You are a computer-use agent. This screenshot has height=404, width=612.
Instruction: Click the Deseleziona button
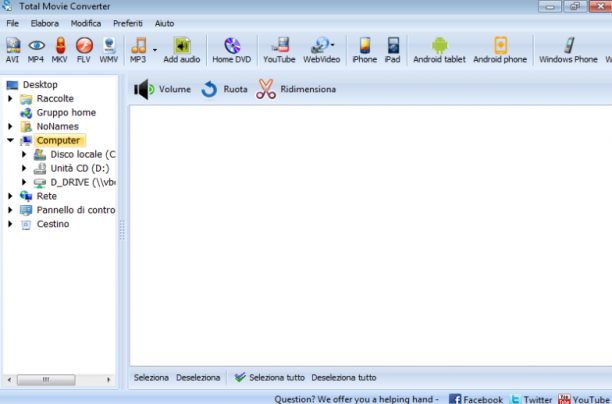[x=198, y=378]
